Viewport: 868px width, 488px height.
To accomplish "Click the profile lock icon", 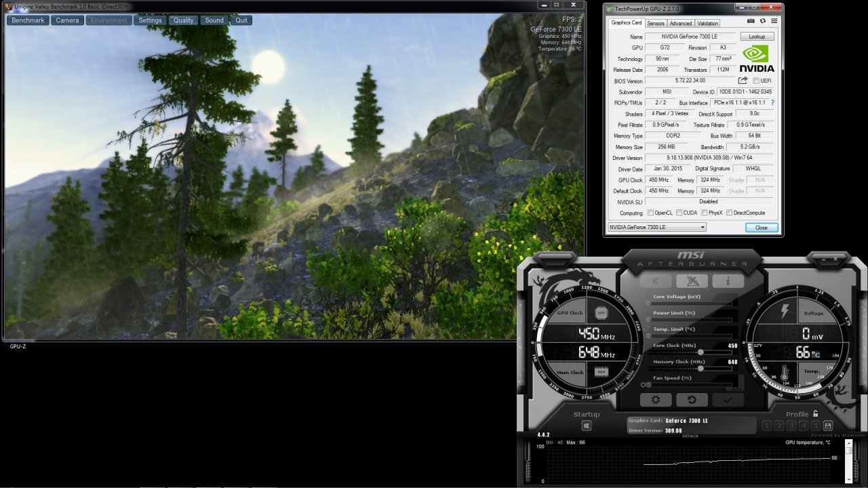I will (x=815, y=413).
